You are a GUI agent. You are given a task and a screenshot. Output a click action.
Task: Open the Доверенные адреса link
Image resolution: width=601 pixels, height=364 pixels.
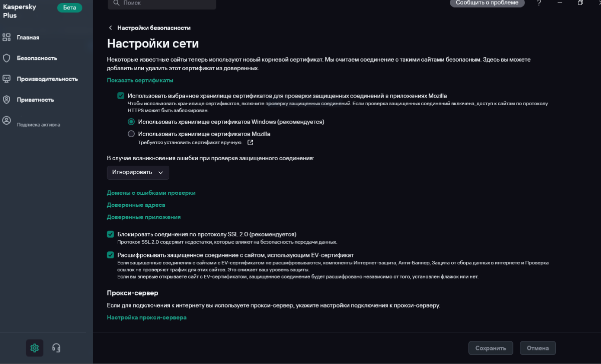tap(136, 205)
